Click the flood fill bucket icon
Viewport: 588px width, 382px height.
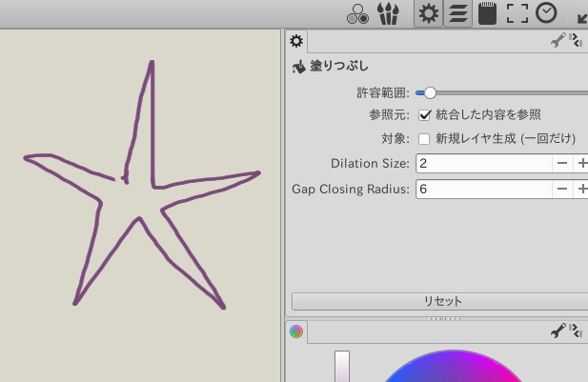299,67
